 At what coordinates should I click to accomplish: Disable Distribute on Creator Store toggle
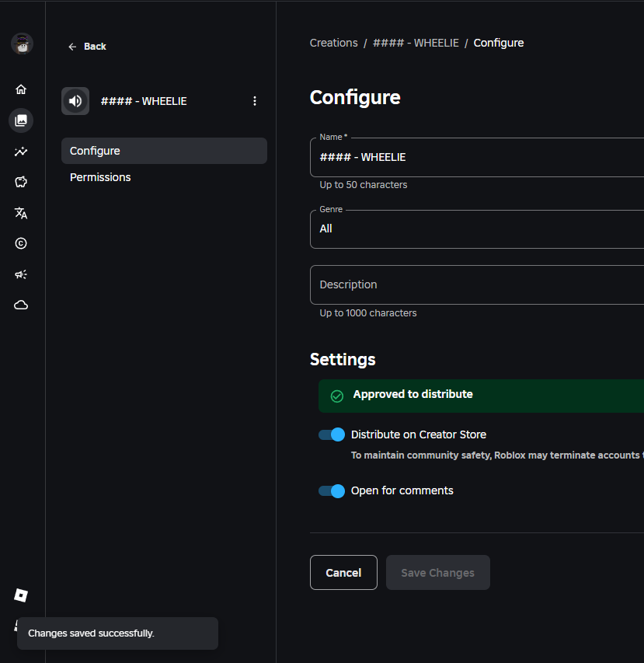point(332,434)
